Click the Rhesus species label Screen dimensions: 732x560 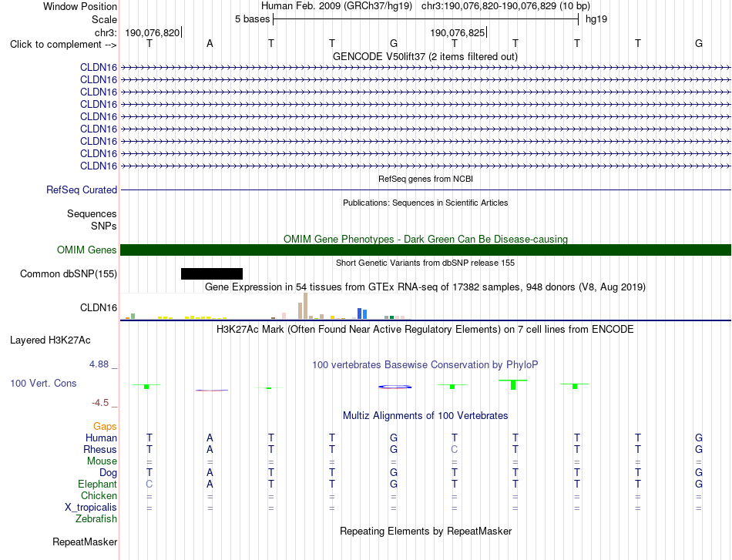pos(100,449)
